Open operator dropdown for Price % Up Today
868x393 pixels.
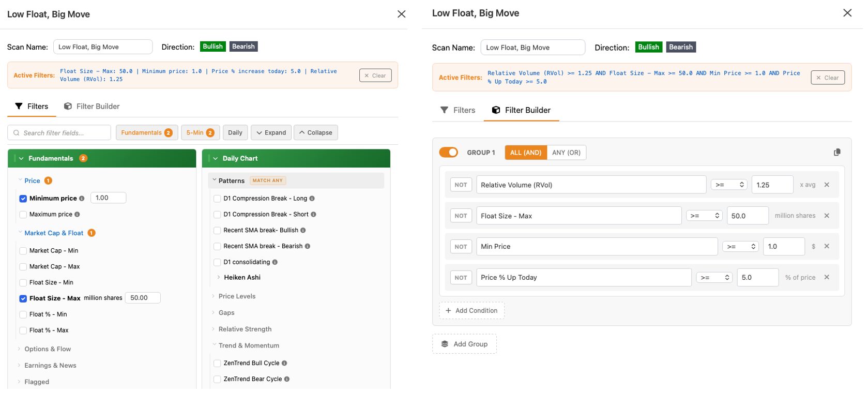tap(714, 277)
